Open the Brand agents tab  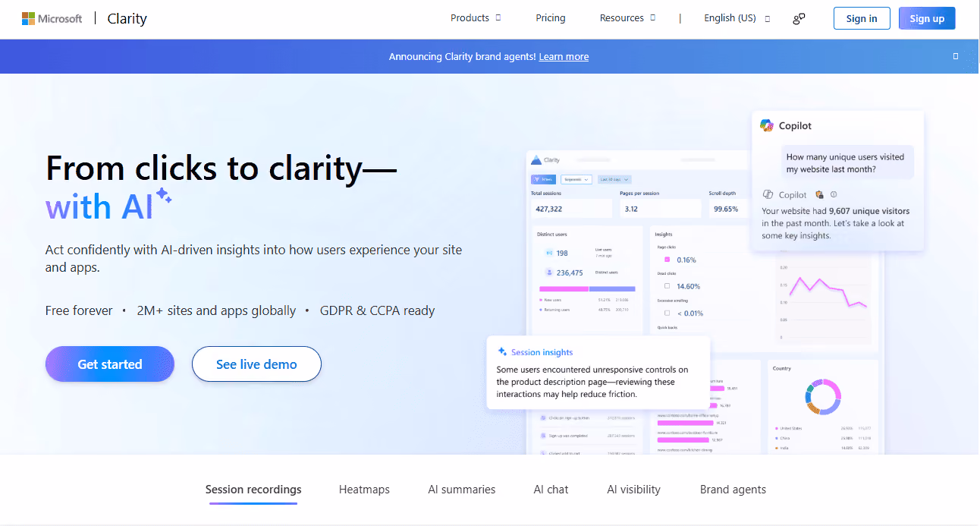pyautogui.click(x=733, y=490)
